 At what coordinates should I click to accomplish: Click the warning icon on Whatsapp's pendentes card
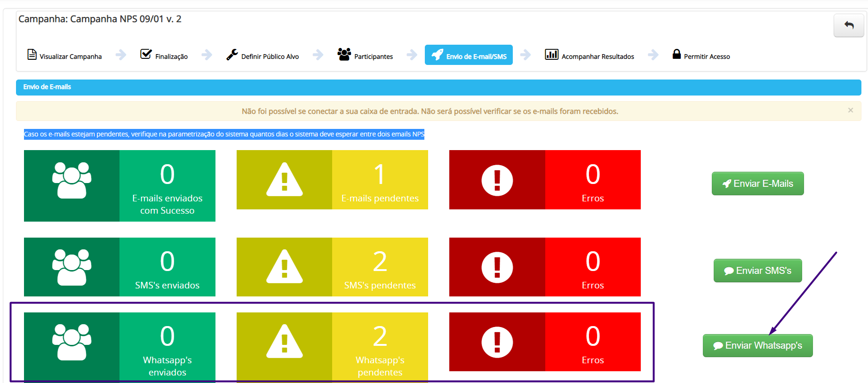pos(284,341)
